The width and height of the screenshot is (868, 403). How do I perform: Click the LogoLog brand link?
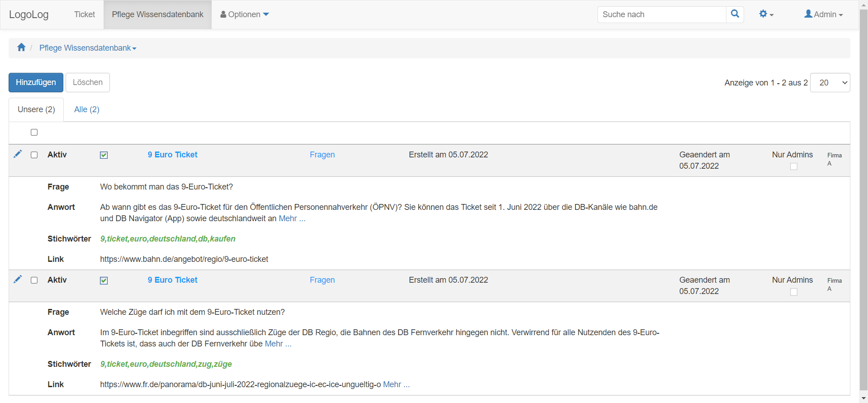point(29,14)
